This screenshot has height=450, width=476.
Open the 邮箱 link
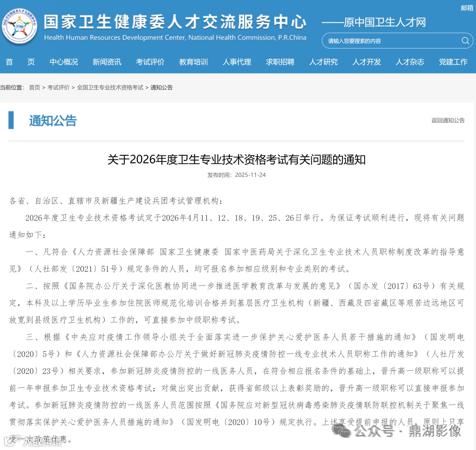[467, 8]
